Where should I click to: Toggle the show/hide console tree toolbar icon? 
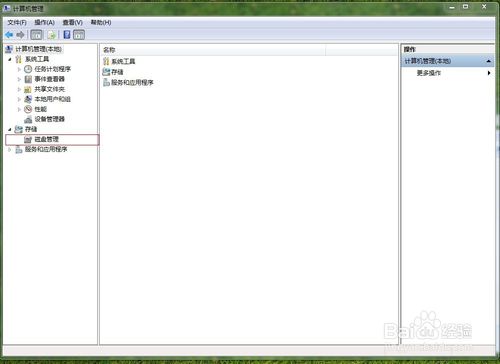[36, 35]
